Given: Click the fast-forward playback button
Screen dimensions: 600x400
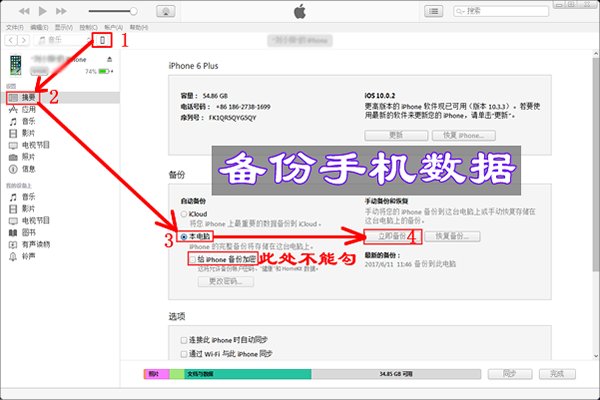Looking at the screenshot, I should pyautogui.click(x=61, y=11).
